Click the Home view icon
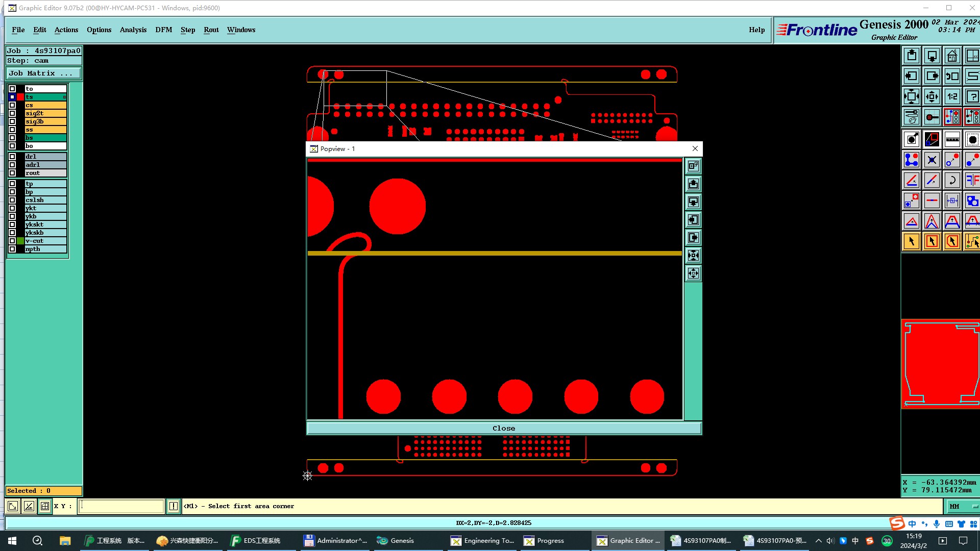 point(952,56)
